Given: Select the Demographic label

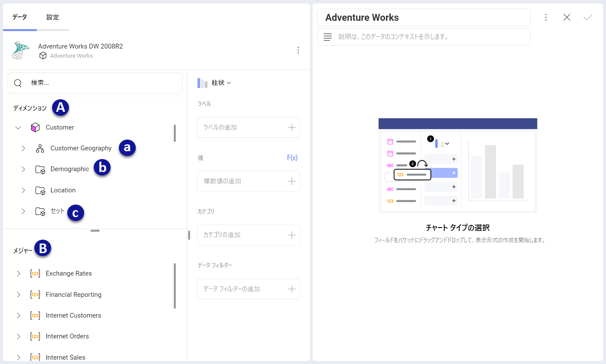Looking at the screenshot, I should [70, 169].
